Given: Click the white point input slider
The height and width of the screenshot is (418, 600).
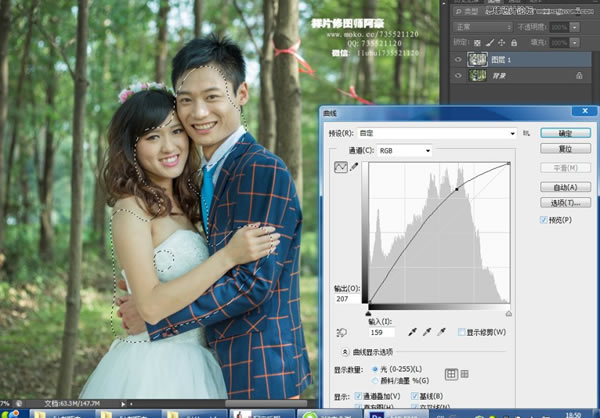Looking at the screenshot, I should (509, 314).
